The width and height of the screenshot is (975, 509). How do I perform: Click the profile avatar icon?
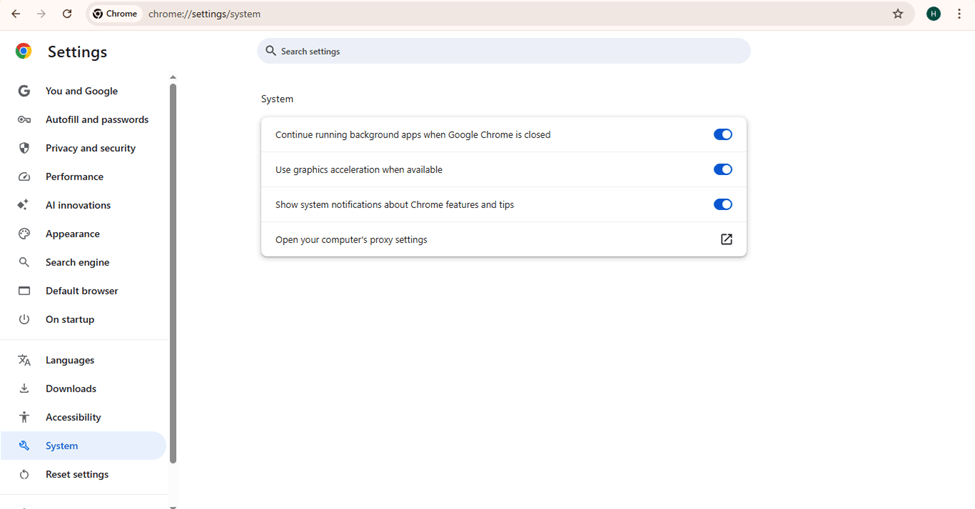point(933,14)
